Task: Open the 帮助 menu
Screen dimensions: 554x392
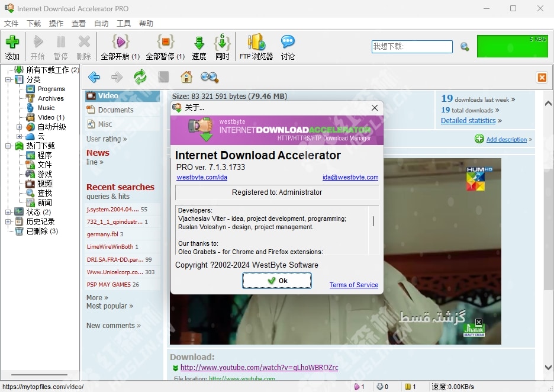Action: [x=146, y=23]
